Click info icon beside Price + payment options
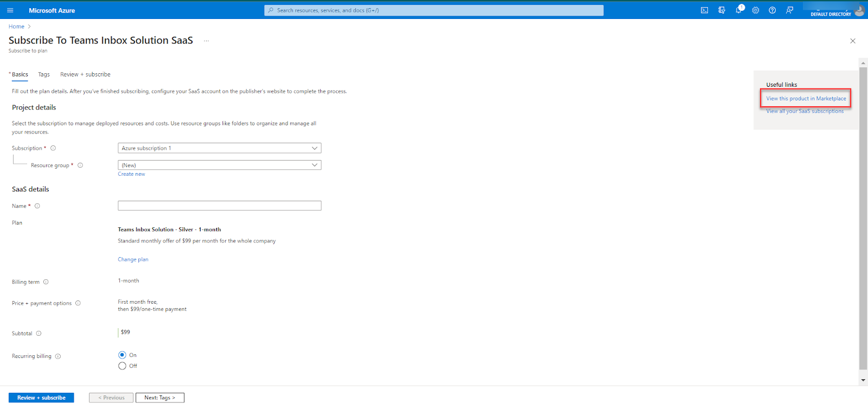Screen dimensions: 868x409 [x=78, y=303]
